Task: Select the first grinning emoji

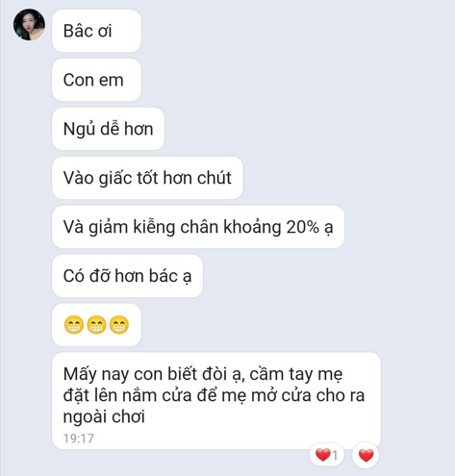Action: point(74,325)
